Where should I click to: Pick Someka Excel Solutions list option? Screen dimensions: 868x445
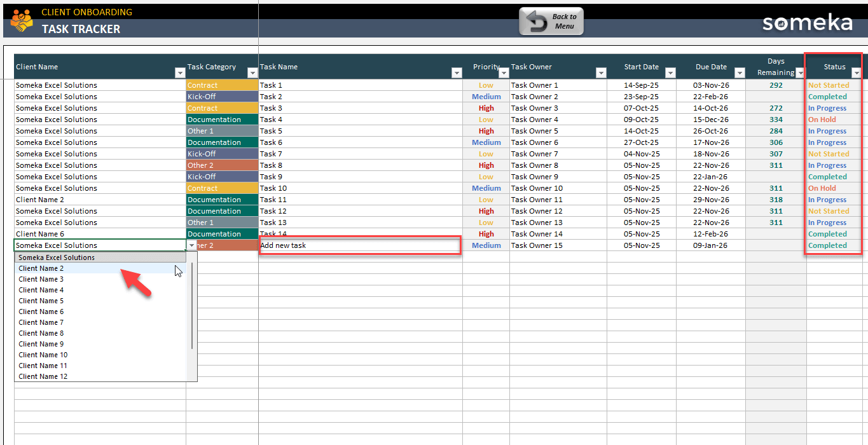57,257
